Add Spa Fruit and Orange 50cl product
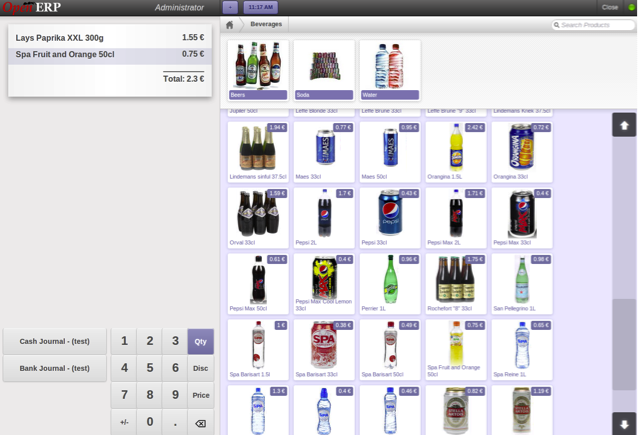This screenshot has height=435, width=638. coord(456,350)
